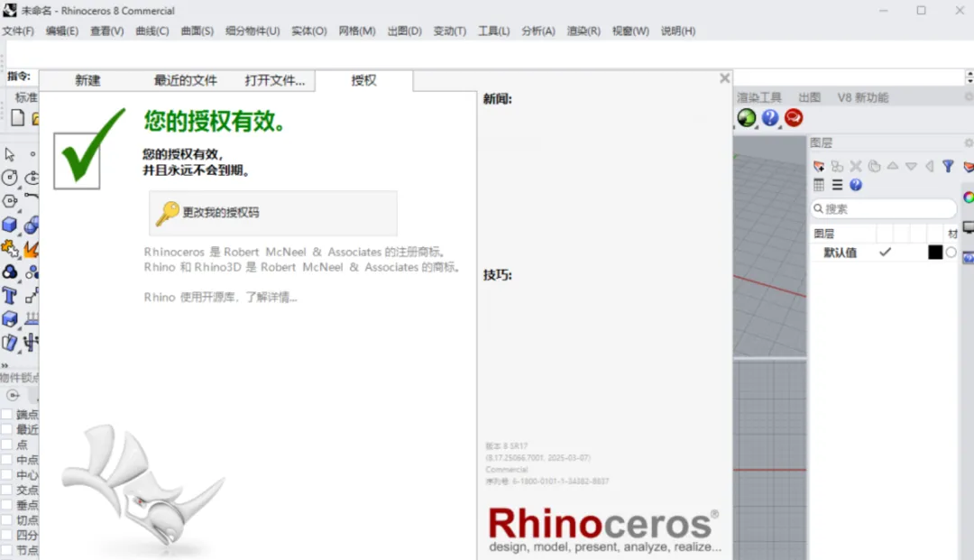Open the 图层 panel gear menu

pos(969,142)
